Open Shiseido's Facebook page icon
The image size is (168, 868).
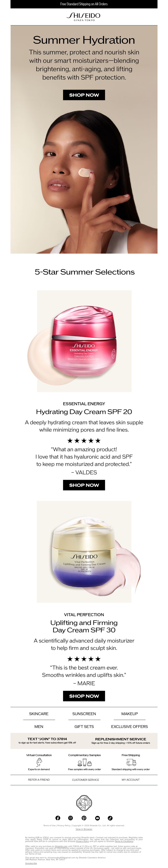[x=58, y=818]
